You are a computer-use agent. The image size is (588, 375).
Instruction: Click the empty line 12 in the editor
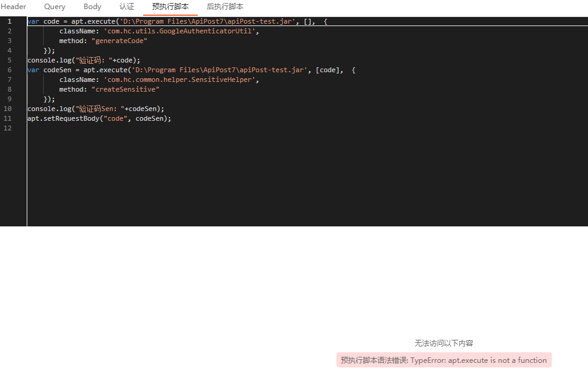pyautogui.click(x=61, y=128)
